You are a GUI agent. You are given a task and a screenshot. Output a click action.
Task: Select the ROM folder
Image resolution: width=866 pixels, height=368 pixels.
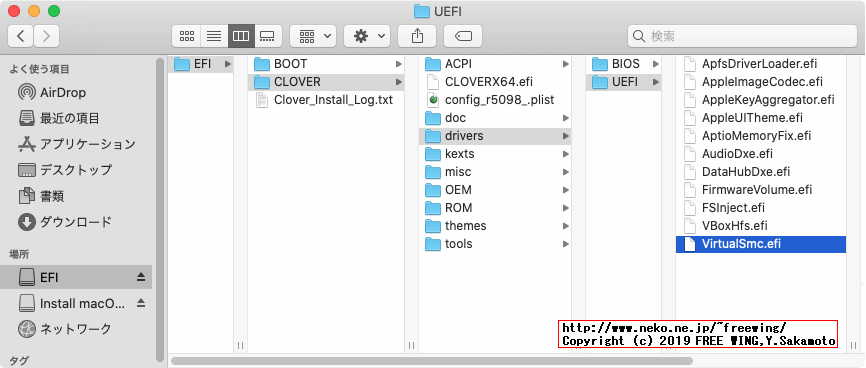tap(495, 208)
